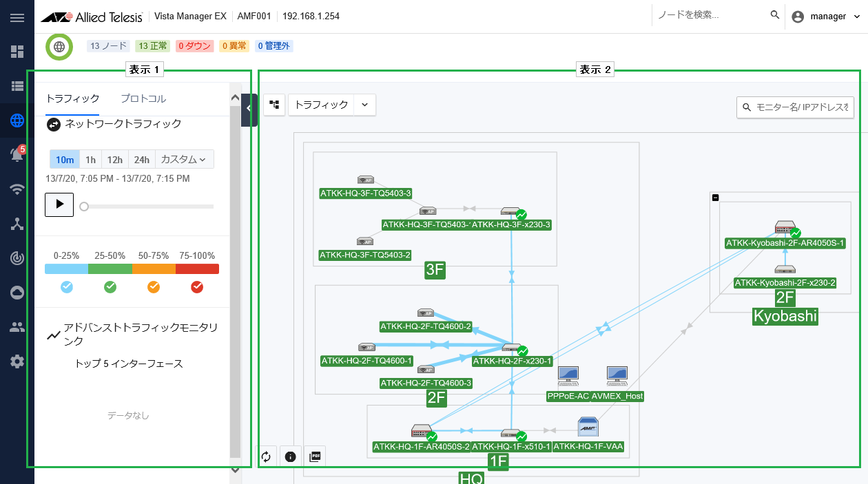Collapse the Kyobashi group with minus box
Viewport: 868px width, 484px height.
click(715, 198)
